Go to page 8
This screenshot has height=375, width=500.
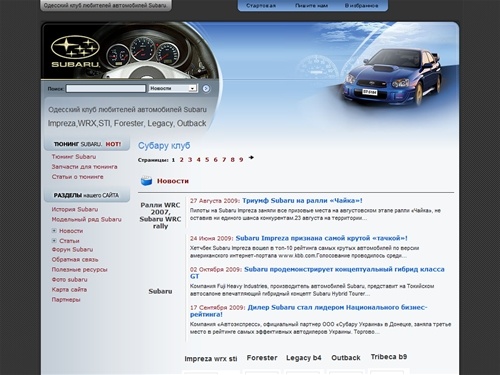tap(232, 160)
